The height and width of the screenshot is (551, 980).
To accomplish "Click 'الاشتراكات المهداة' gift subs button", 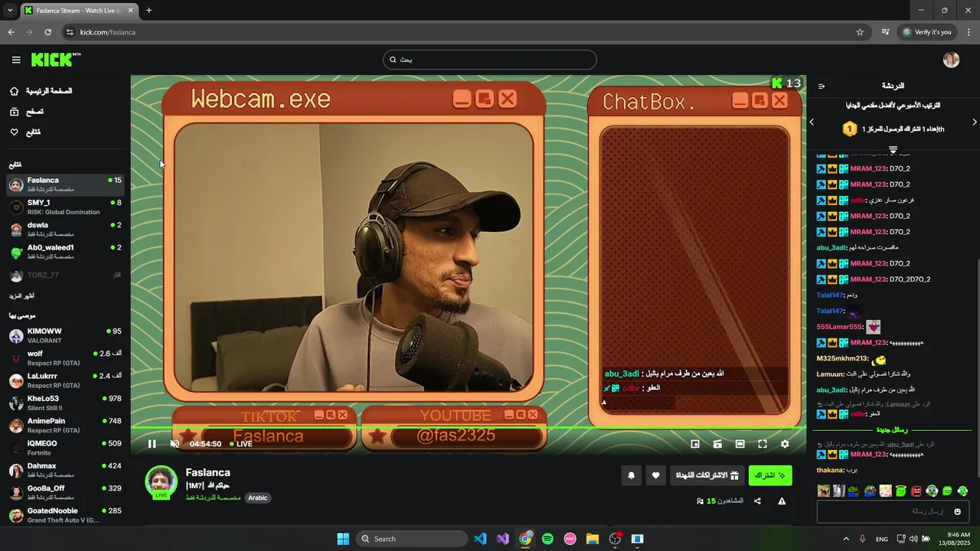I will (x=707, y=475).
